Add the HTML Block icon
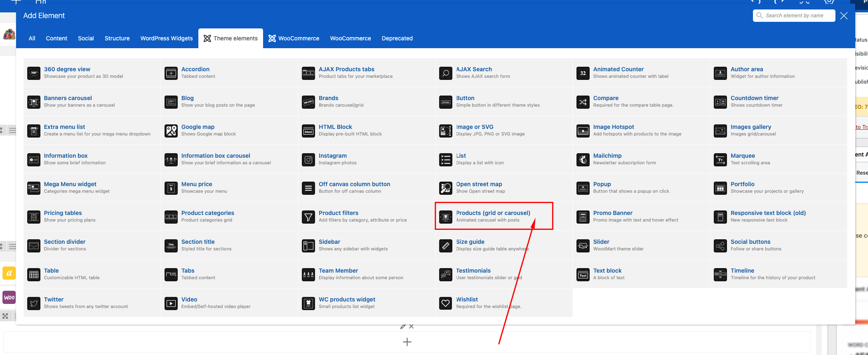Screen dimensions: 868x355 point(308,131)
